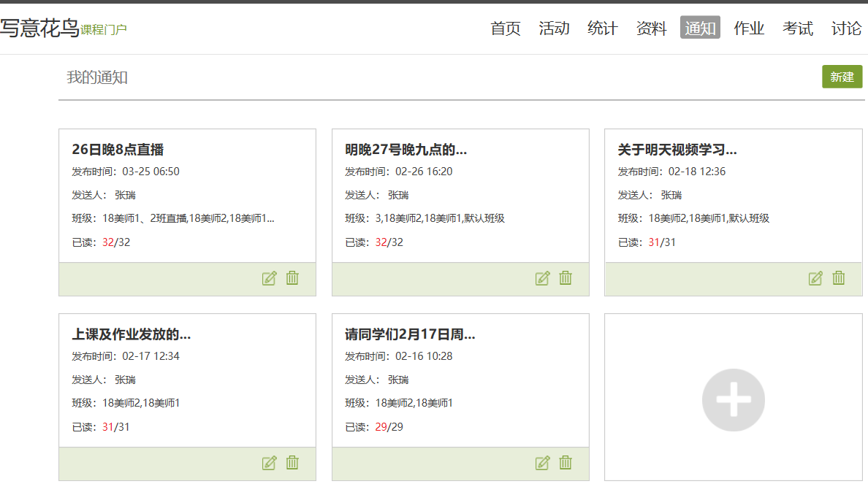Click the large plus add-notice card
The width and height of the screenshot is (868, 484).
pos(733,400)
